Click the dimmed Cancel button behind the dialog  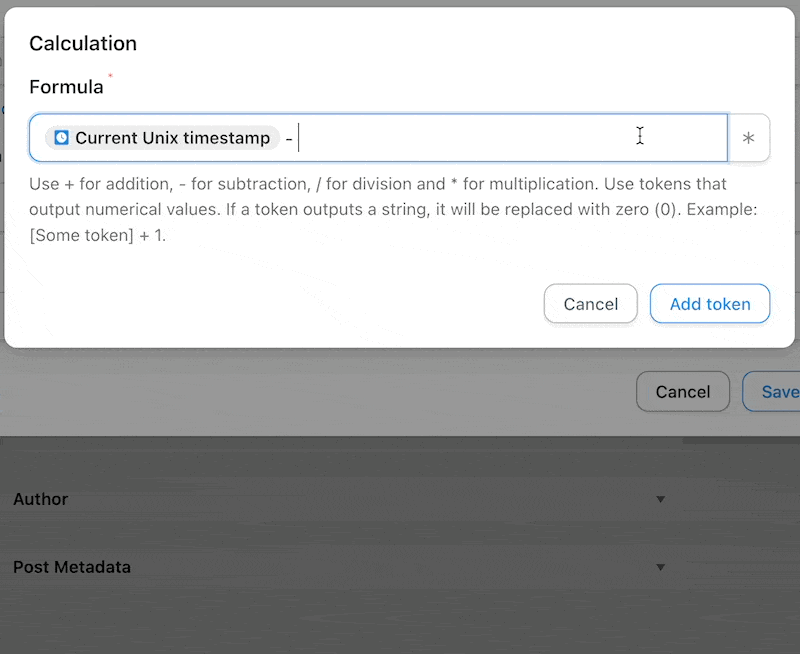point(683,392)
